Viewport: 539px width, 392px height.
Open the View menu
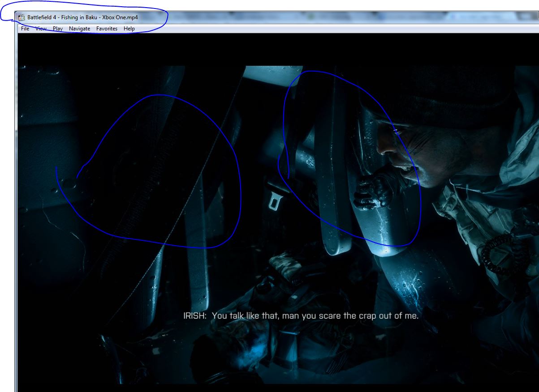point(41,29)
